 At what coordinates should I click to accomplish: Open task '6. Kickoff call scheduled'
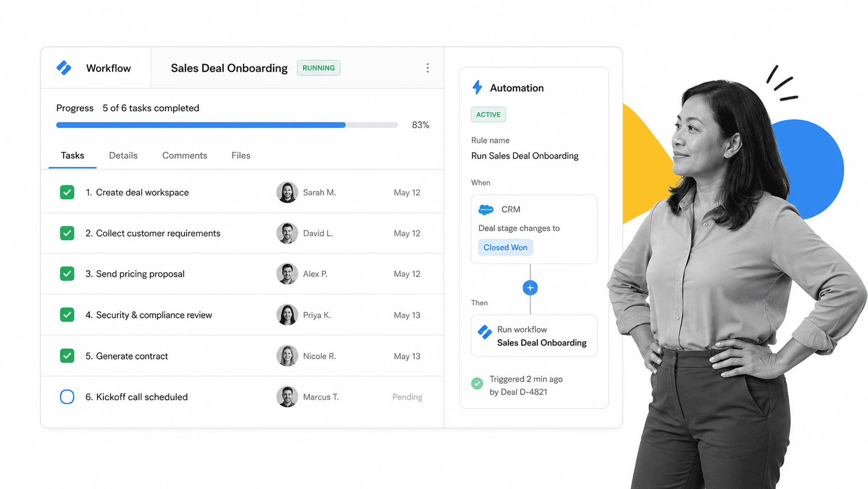pos(137,397)
